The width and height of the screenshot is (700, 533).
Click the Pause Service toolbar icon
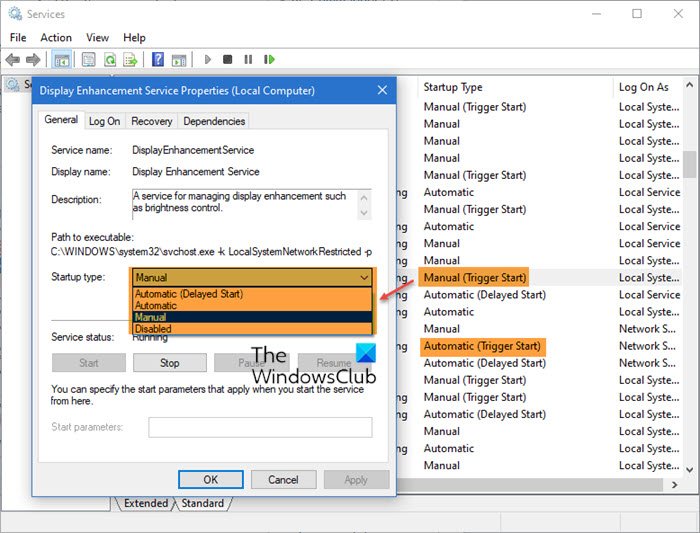pos(248,60)
